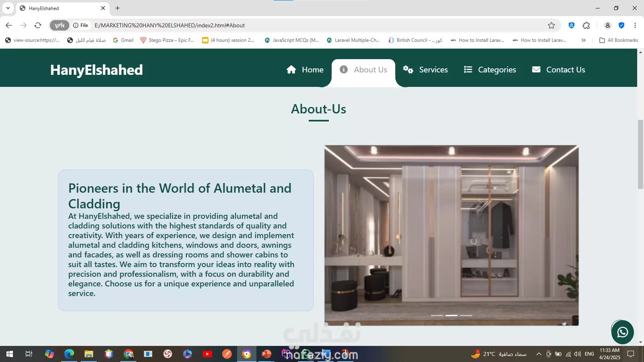Viewport: 644px width, 362px height.
Task: Show hidden system tray icons
Action: click(539, 354)
